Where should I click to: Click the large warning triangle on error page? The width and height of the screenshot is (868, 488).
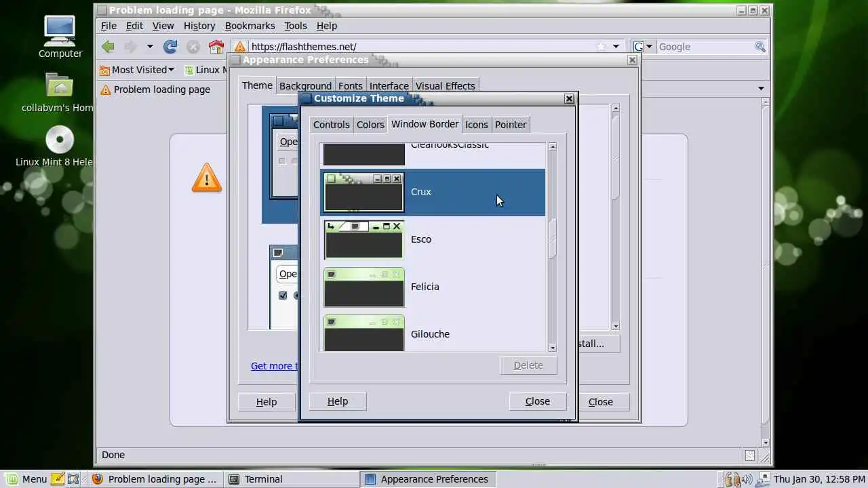click(207, 178)
